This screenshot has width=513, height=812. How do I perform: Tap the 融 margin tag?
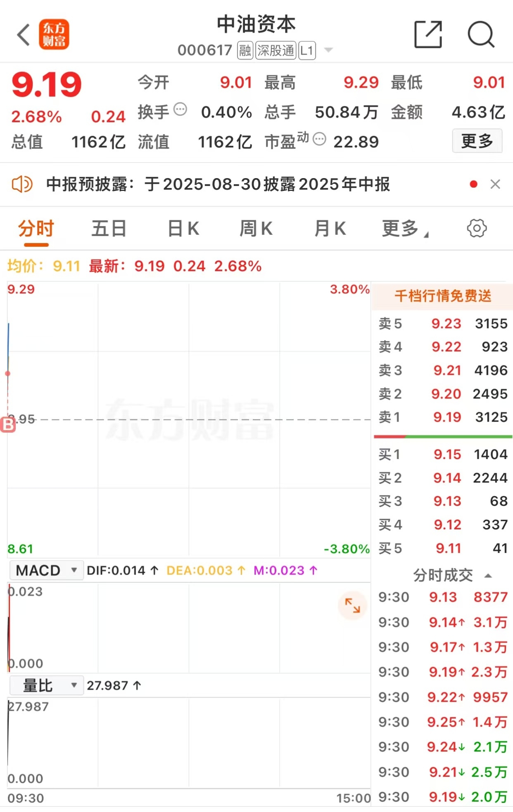coord(245,50)
